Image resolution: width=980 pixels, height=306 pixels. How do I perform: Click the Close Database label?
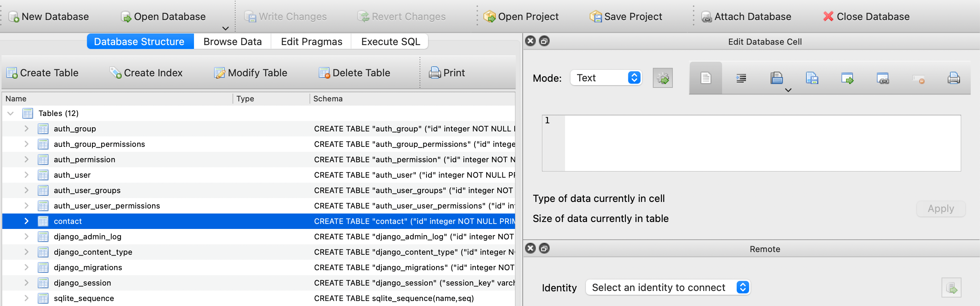tap(873, 17)
